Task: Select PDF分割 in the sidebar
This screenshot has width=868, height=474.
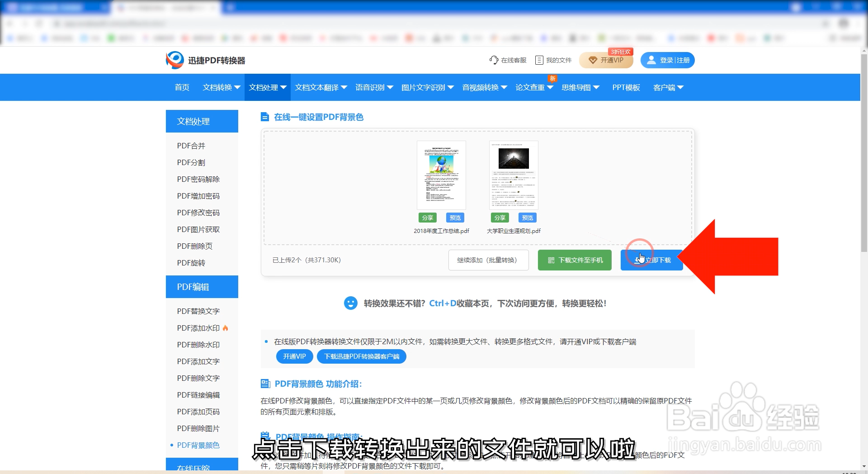Action: [x=191, y=162]
